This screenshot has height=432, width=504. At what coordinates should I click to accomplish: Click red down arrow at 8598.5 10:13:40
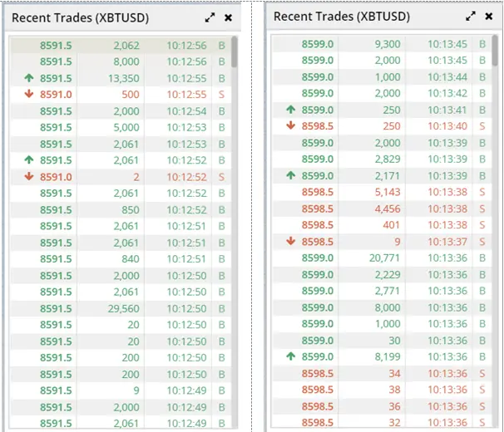tap(290, 125)
